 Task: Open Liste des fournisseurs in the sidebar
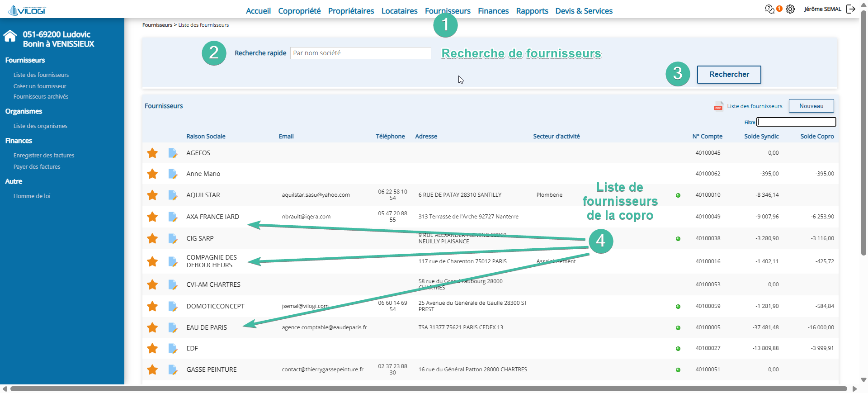41,75
